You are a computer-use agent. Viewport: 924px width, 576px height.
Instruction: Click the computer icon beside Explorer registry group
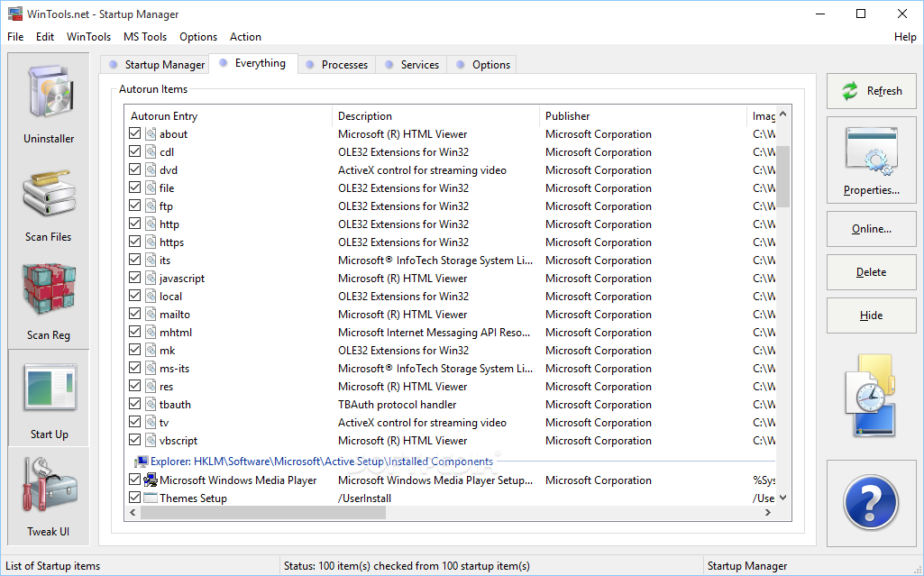pyautogui.click(x=141, y=462)
